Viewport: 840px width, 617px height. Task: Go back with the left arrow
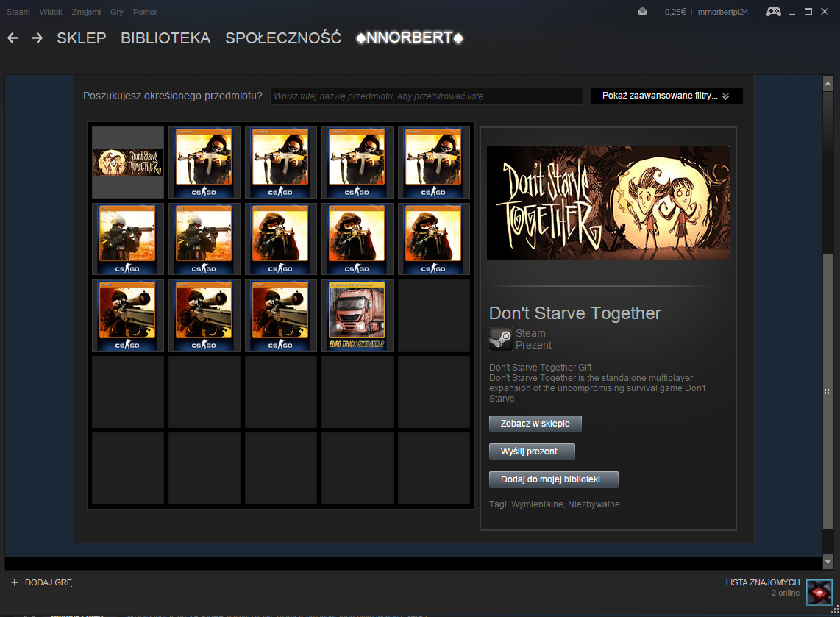[x=13, y=38]
